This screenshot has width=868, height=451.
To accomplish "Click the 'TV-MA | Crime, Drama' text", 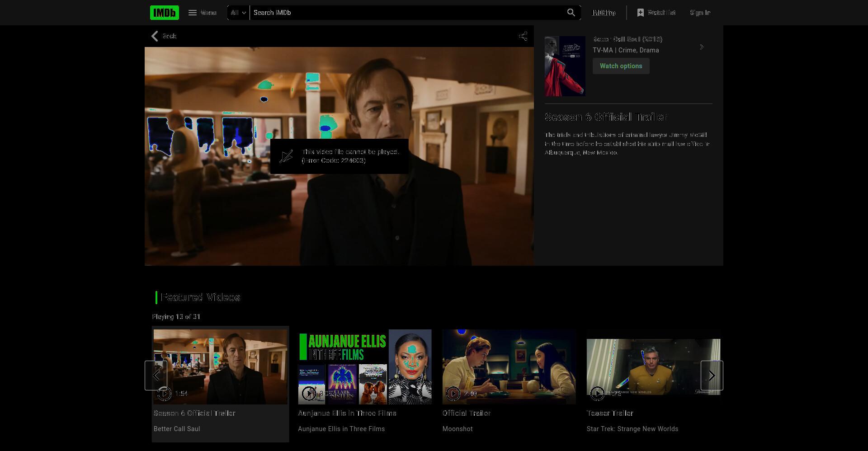I will click(x=626, y=50).
